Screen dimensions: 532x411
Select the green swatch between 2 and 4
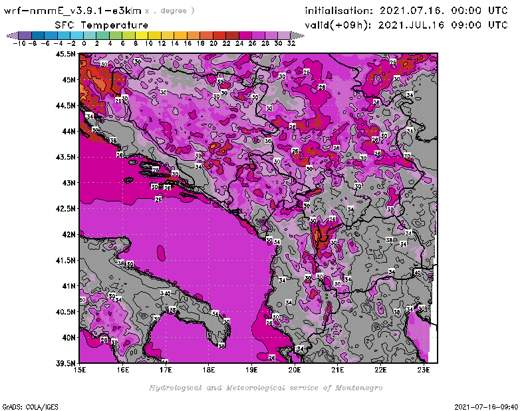coord(102,35)
